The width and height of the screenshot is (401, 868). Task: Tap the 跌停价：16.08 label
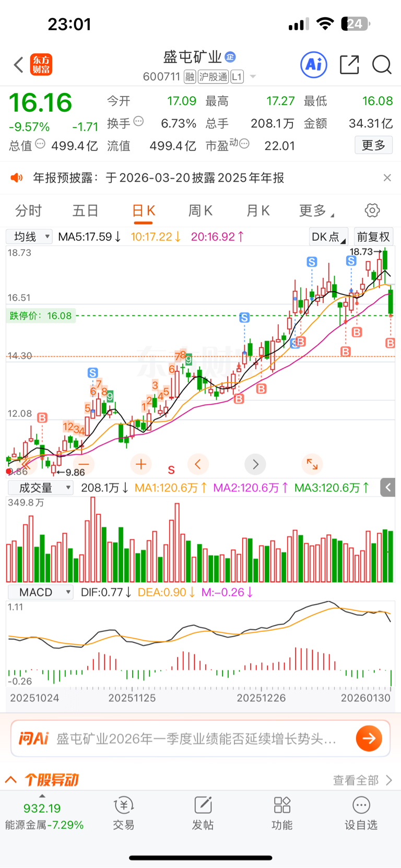(41, 315)
